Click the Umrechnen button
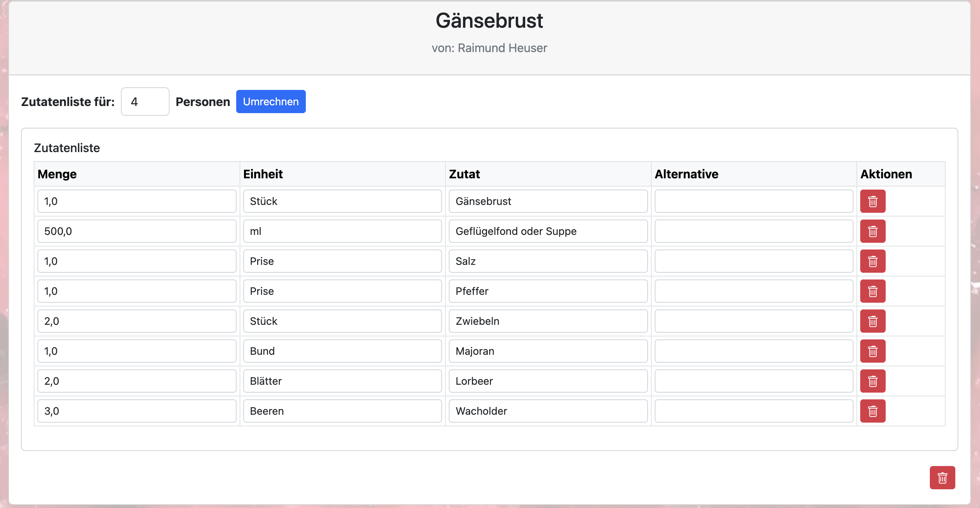 click(271, 102)
